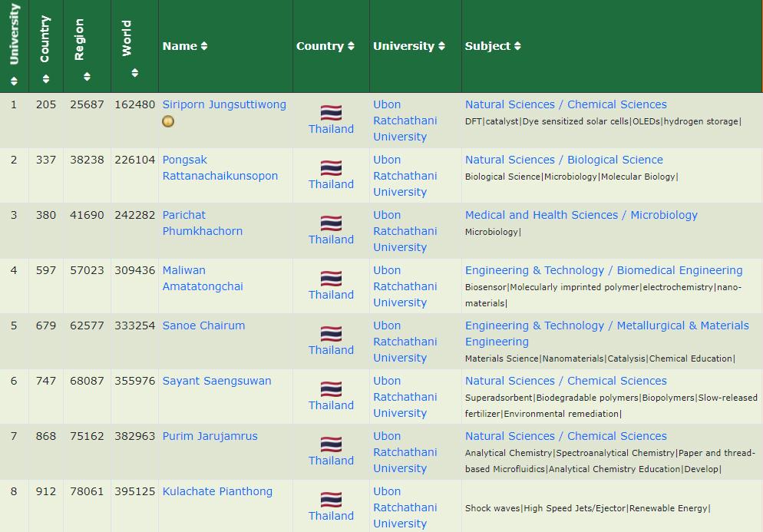
Task: Click Thailand link in Kulachate Pianthong row
Action: pyautogui.click(x=331, y=516)
